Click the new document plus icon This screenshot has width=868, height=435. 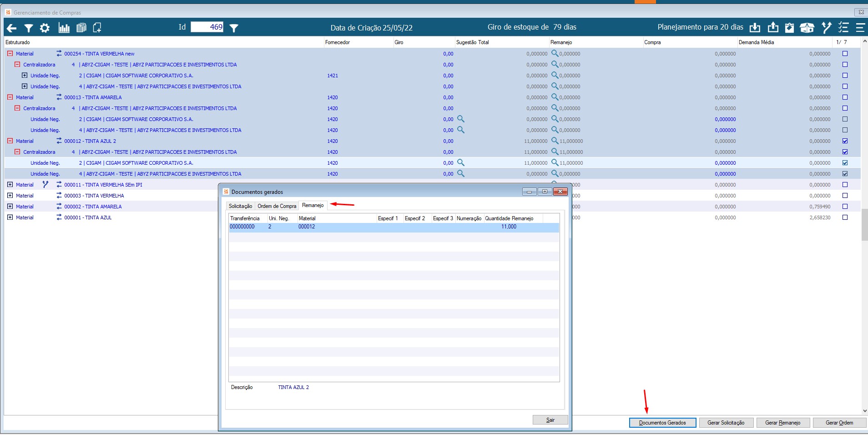(97, 28)
